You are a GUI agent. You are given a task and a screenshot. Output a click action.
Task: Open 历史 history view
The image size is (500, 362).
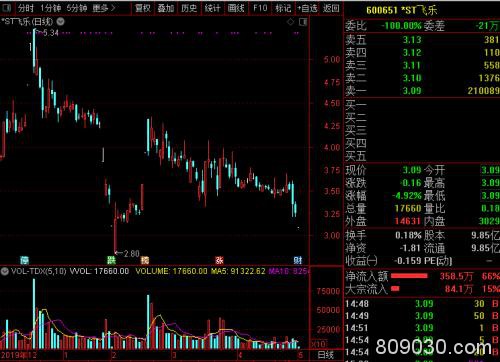[x=189, y=8]
